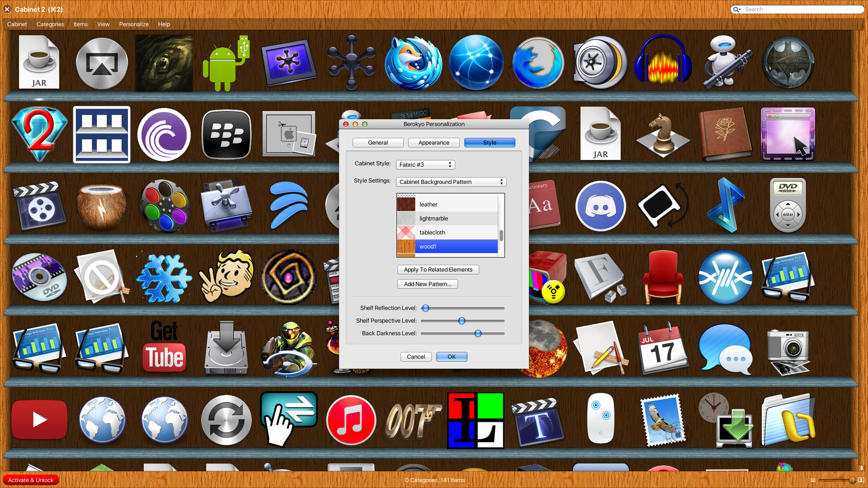
Task: Open the Get Tube icon
Action: pos(164,347)
